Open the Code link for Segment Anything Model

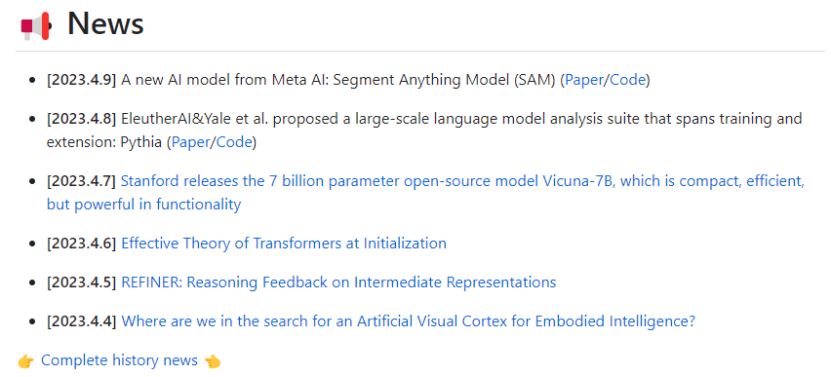pos(628,80)
